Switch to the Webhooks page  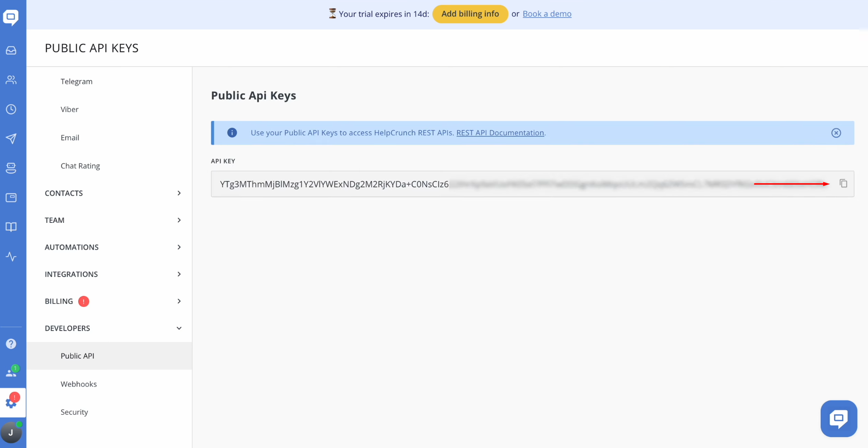[x=79, y=384]
